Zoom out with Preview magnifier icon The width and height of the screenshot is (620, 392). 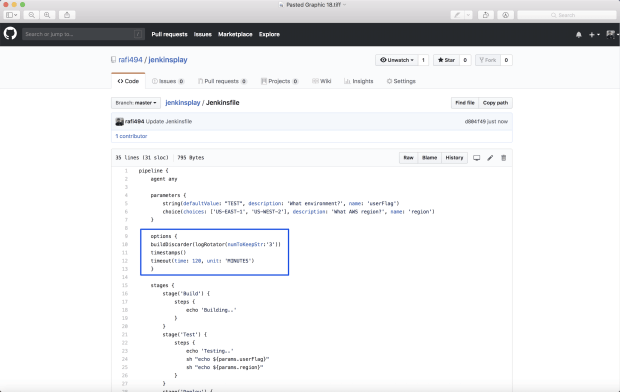pos(32,15)
